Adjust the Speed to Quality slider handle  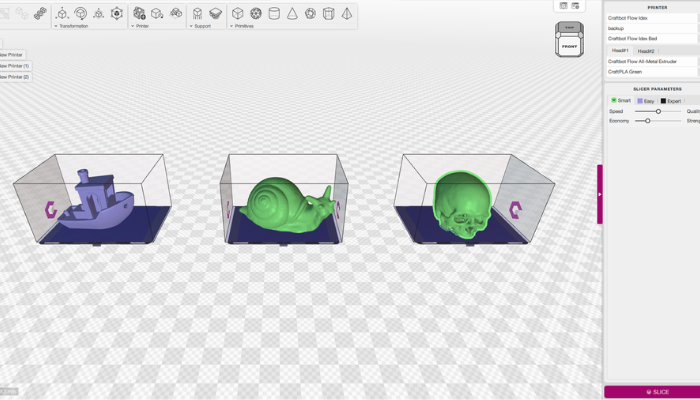click(658, 111)
